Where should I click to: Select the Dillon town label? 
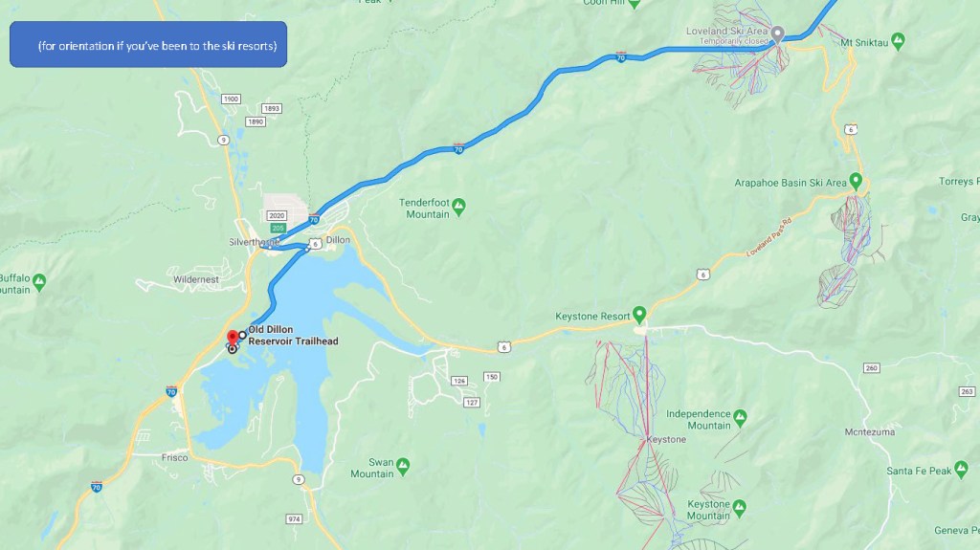coord(338,239)
